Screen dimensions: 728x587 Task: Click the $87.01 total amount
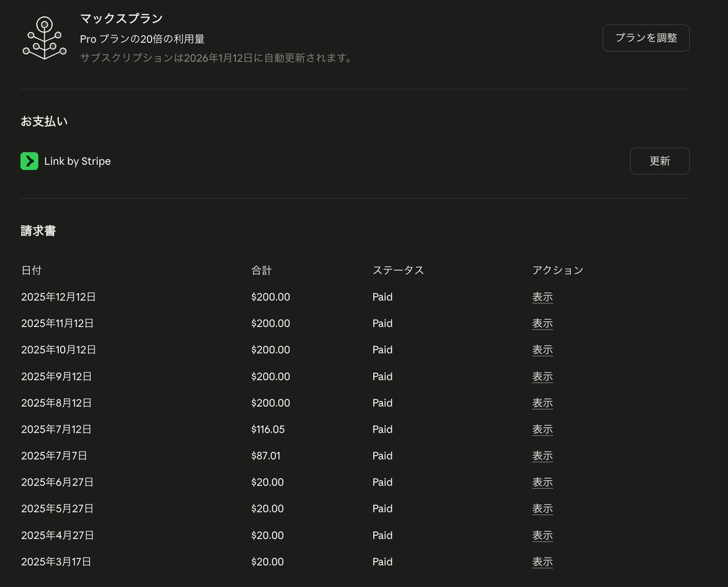point(266,456)
